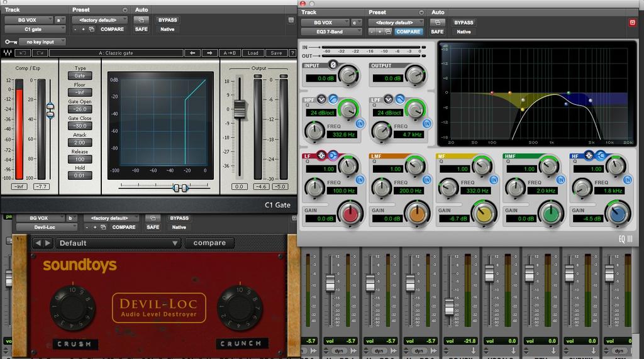Click the MF band yellow GAIN knob
This screenshot has width=644, height=359.
click(484, 214)
